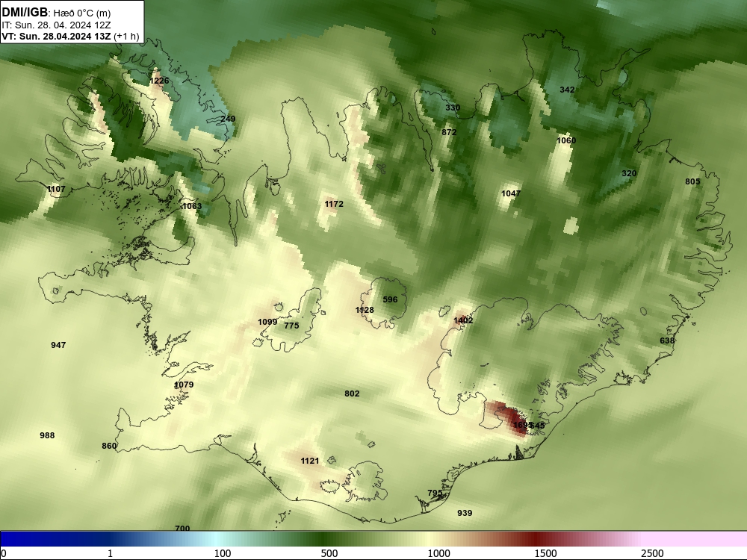The height and width of the screenshot is (560, 747).
Task: Select the 860 value on Reykjanes
Action: 109,446
